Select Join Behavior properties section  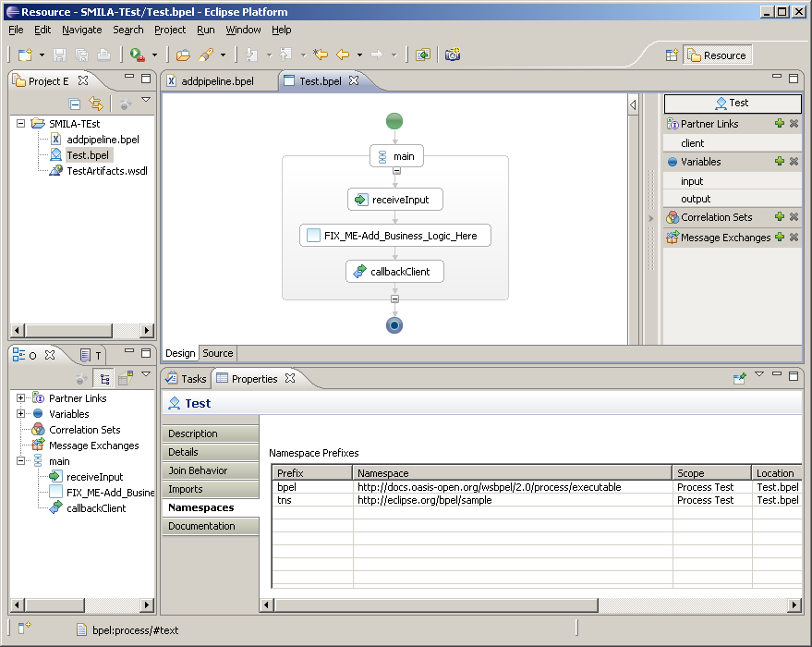click(x=198, y=470)
